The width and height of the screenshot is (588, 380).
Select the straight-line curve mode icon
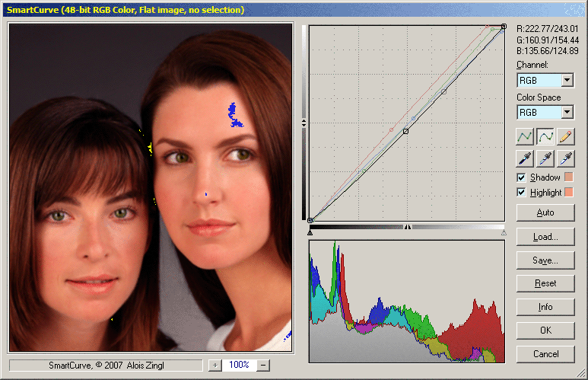(x=525, y=136)
